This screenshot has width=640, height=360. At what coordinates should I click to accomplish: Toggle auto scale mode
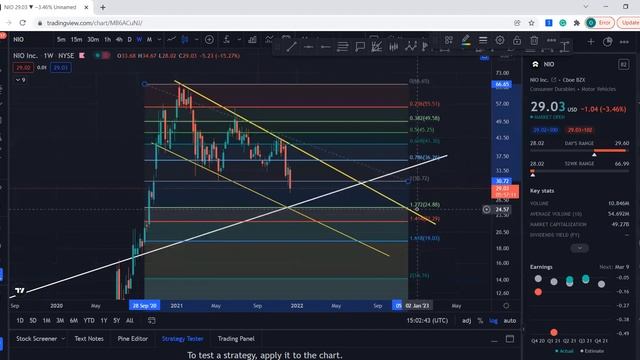[x=509, y=321]
